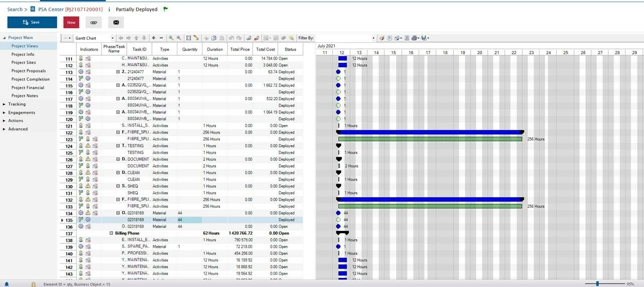
Task: Click the notification bell in status bar
Action: coord(7,284)
